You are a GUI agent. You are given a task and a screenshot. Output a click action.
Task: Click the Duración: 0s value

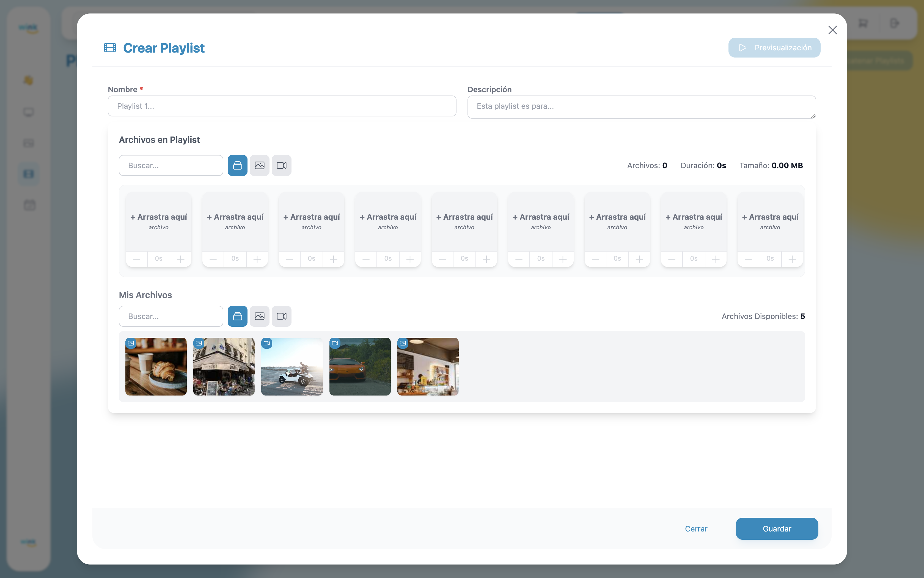(x=703, y=165)
